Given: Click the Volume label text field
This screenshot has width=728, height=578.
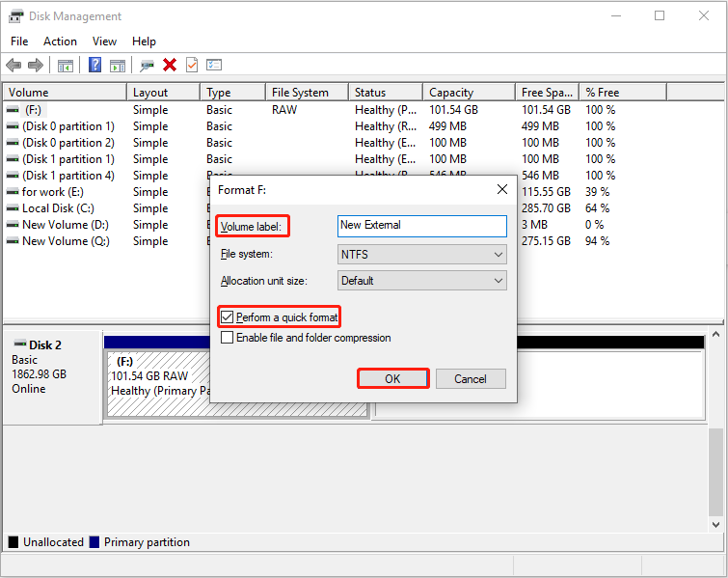Looking at the screenshot, I should 421,226.
